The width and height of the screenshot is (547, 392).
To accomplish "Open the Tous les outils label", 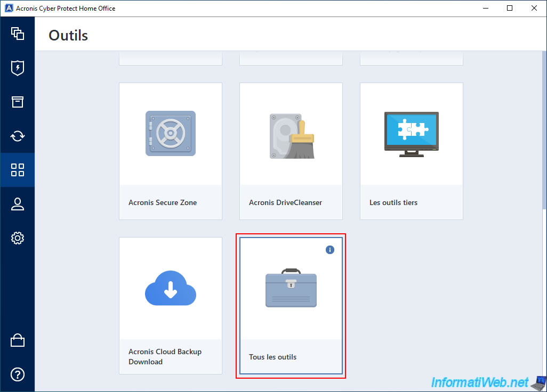I will [273, 357].
